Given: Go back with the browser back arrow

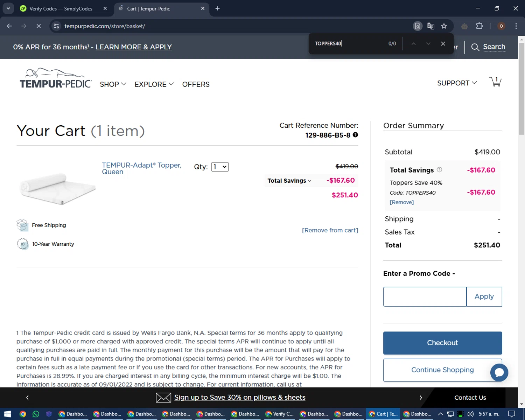Looking at the screenshot, I should [9, 26].
